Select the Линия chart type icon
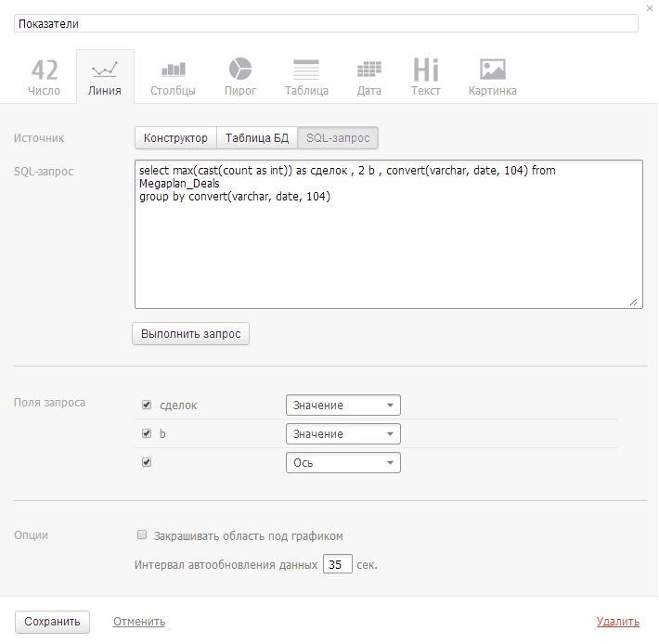 (x=104, y=70)
